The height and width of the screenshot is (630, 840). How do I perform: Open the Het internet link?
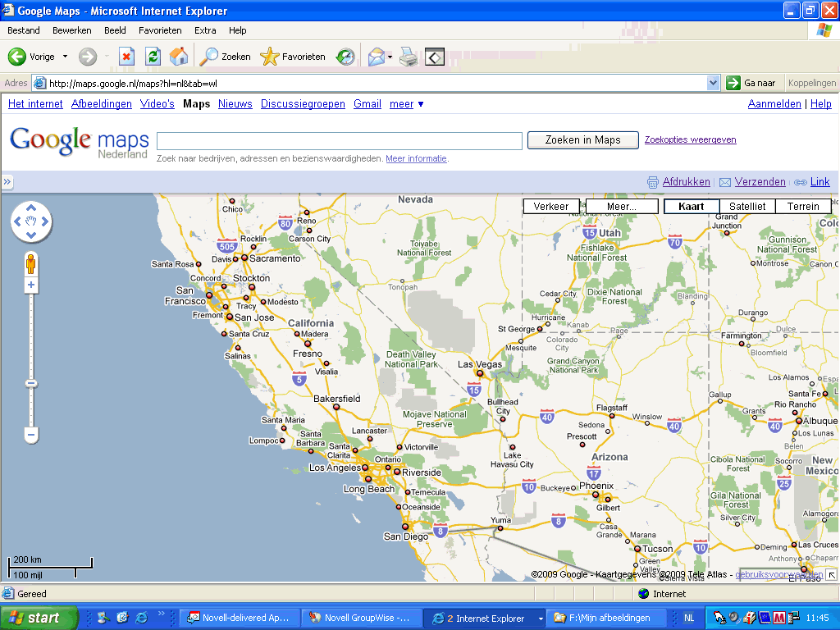pos(35,104)
